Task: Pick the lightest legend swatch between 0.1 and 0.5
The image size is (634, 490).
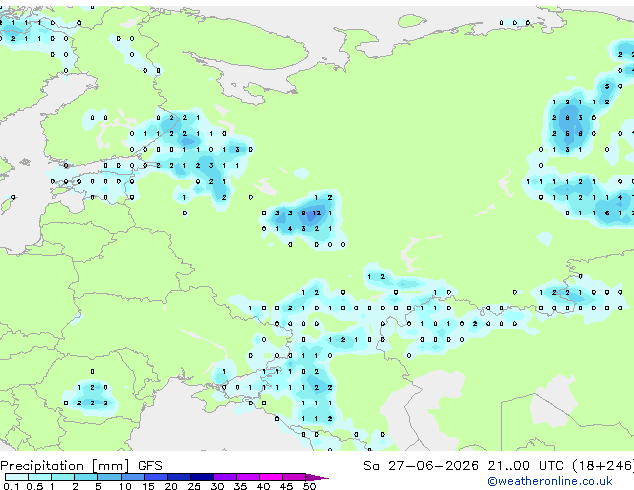Action: click(17, 477)
